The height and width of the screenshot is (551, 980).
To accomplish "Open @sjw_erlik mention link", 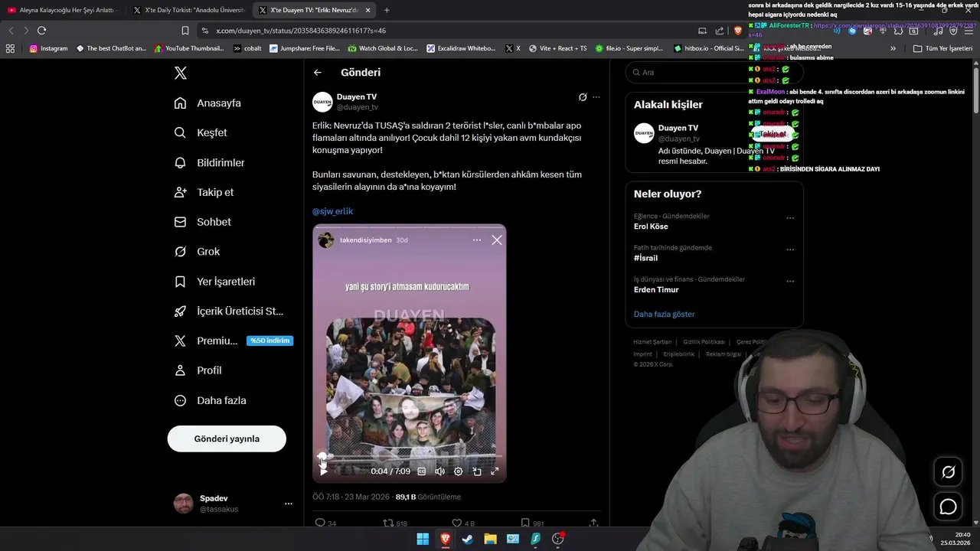I will pyautogui.click(x=332, y=211).
